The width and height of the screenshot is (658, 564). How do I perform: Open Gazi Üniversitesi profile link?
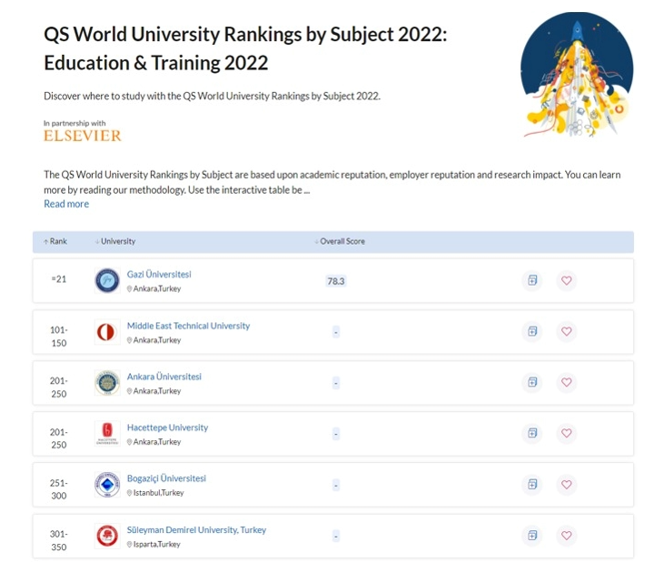[159, 274]
